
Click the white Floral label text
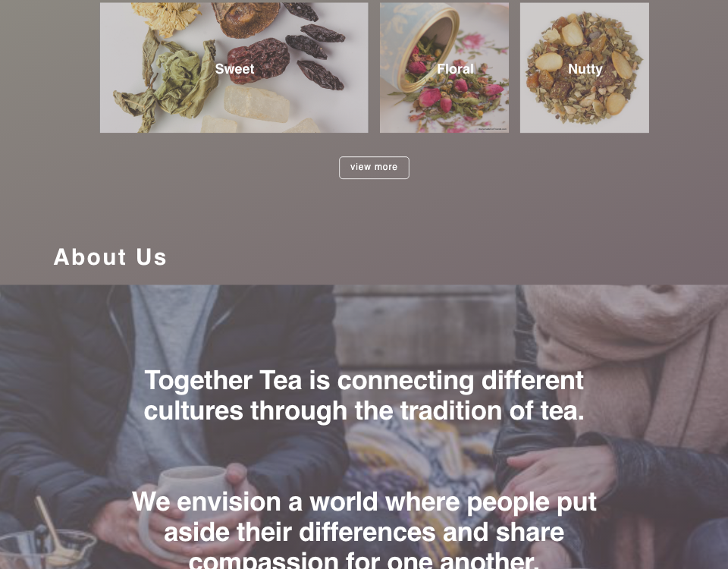455,69
